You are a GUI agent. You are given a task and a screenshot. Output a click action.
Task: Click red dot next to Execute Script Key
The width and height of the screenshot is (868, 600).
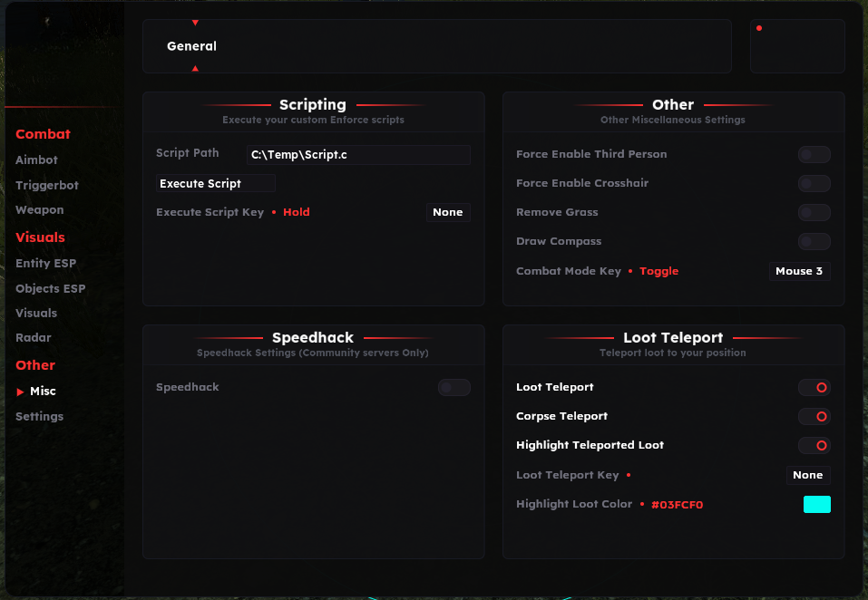(x=274, y=212)
